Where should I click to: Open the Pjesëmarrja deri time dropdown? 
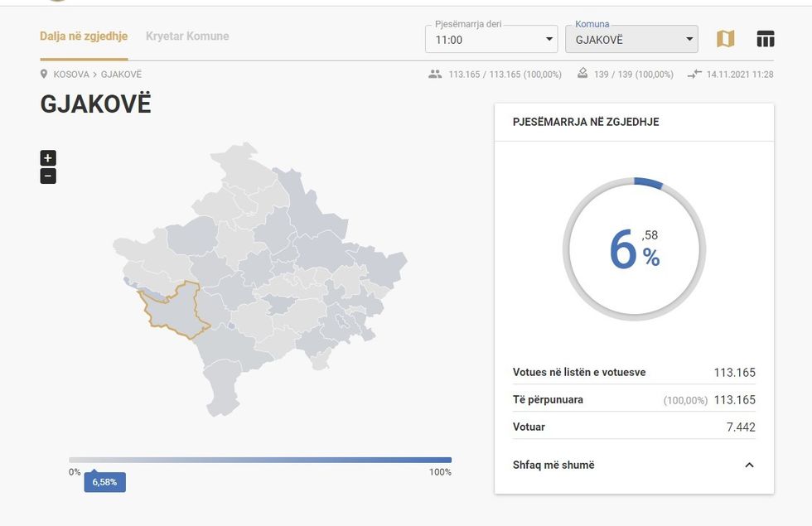coord(492,40)
